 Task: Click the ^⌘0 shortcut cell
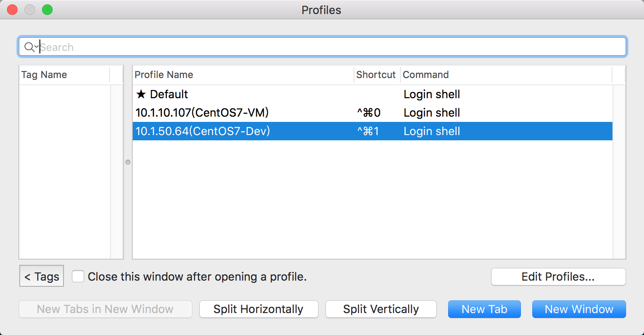(x=369, y=113)
